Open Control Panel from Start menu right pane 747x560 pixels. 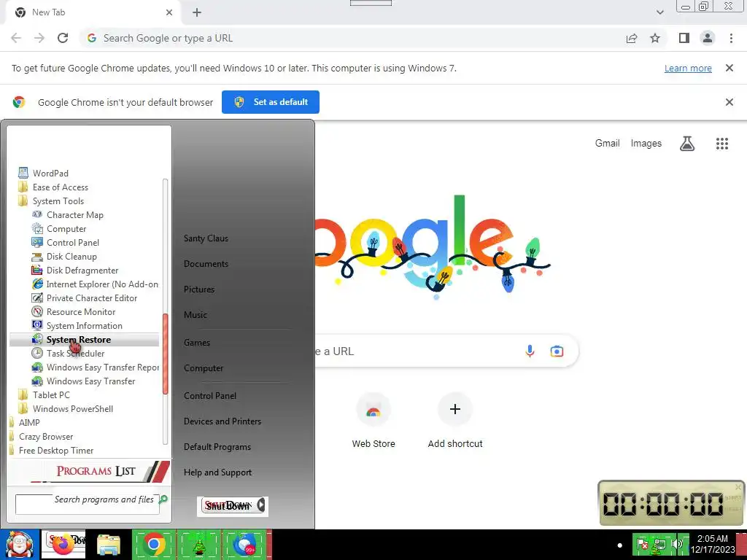pos(210,396)
